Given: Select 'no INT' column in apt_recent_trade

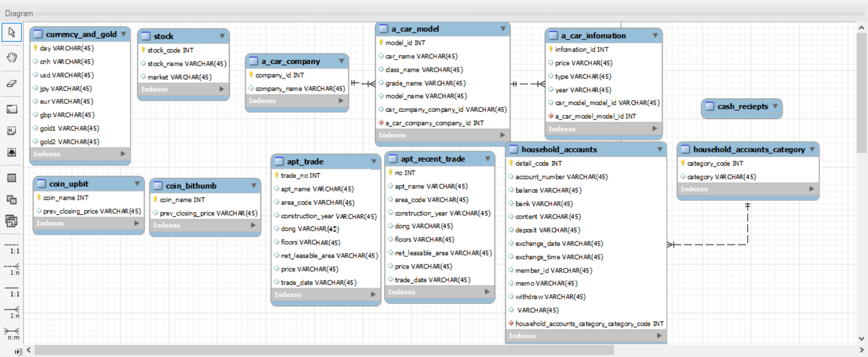Looking at the screenshot, I should pos(440,173).
